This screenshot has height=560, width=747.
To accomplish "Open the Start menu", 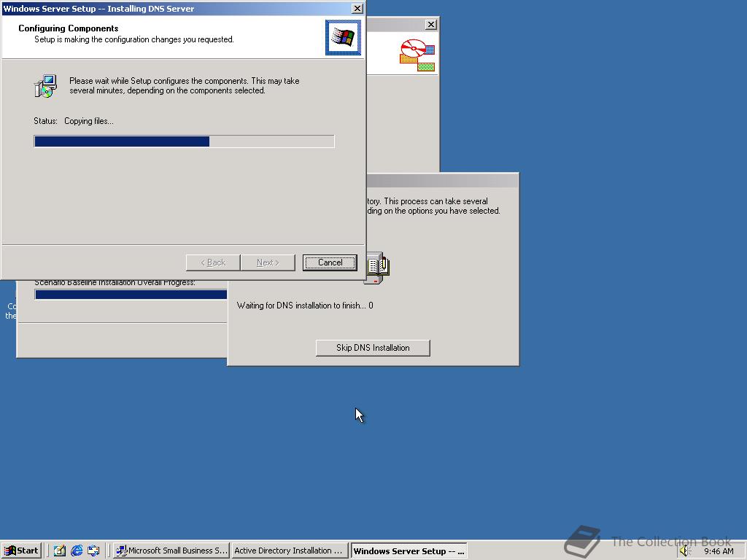I will pyautogui.click(x=21, y=551).
